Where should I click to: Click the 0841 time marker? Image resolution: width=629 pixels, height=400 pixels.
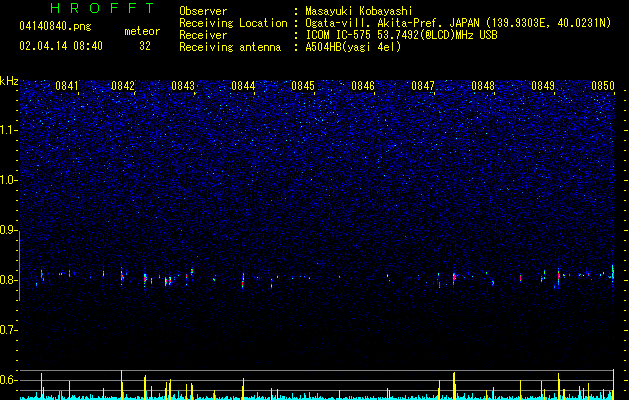(67, 86)
